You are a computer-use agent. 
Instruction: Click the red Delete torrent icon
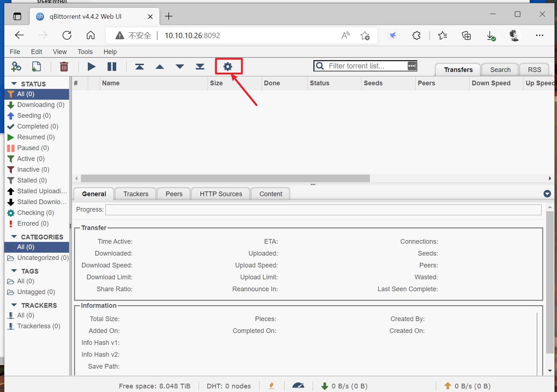click(64, 67)
